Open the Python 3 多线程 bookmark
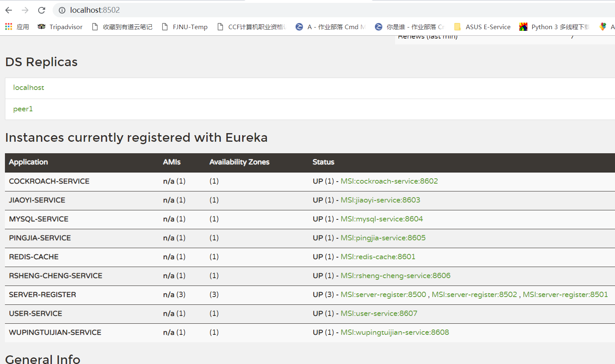 click(x=554, y=27)
